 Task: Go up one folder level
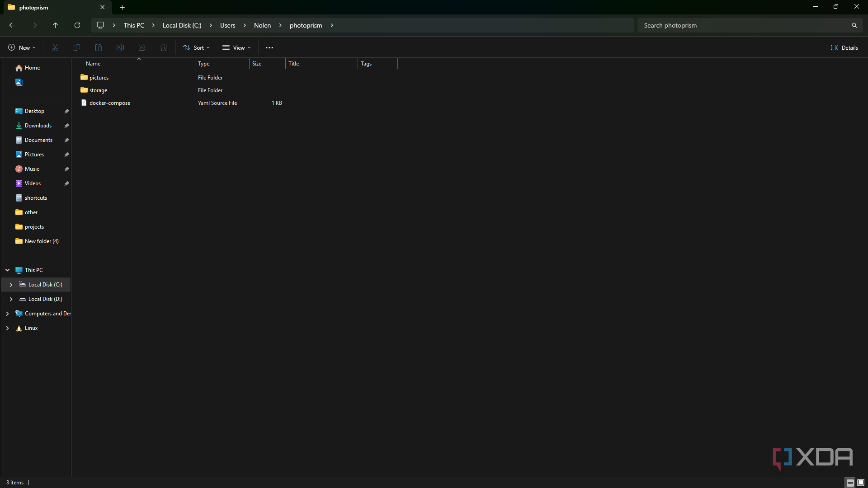56,25
